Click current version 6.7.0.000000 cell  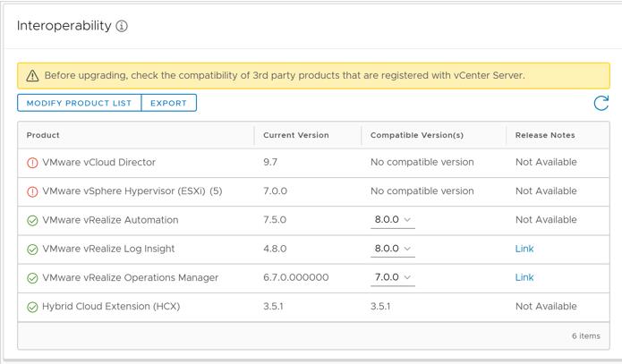(x=296, y=277)
